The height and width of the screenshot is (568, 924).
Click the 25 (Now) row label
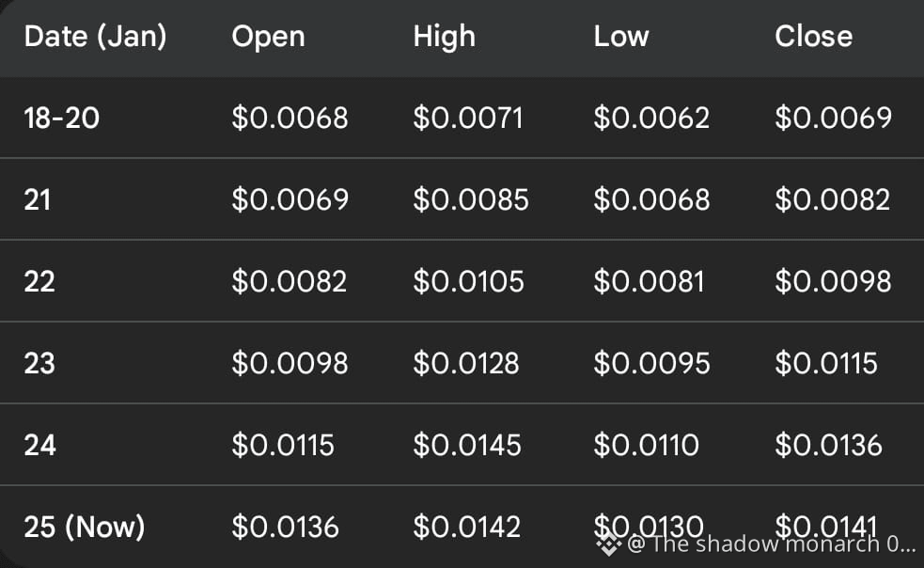(x=85, y=527)
